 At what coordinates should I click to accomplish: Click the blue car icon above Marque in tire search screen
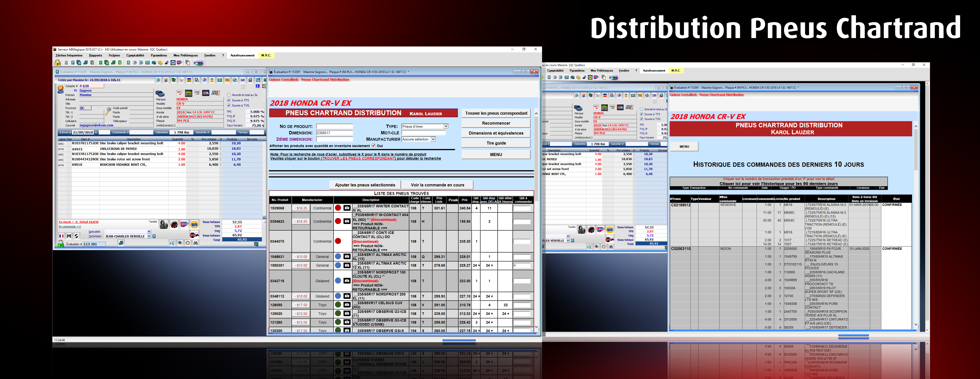160,93
